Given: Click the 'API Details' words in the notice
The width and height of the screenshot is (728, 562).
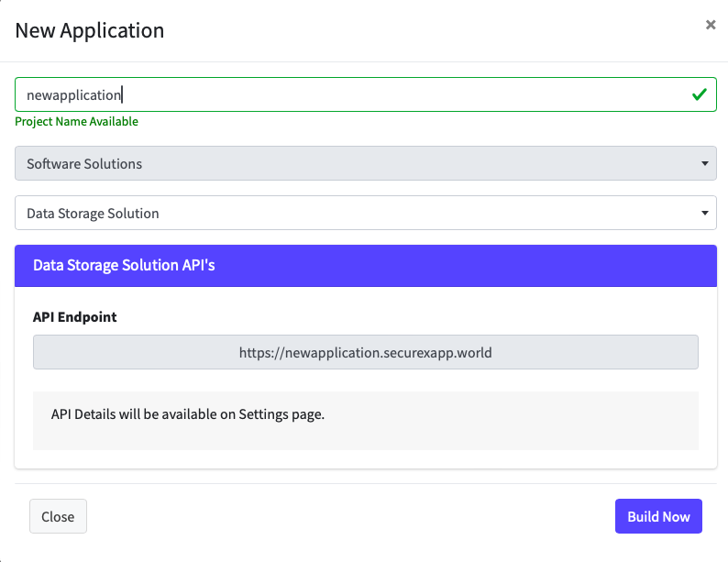Looking at the screenshot, I should pyautogui.click(x=87, y=414).
